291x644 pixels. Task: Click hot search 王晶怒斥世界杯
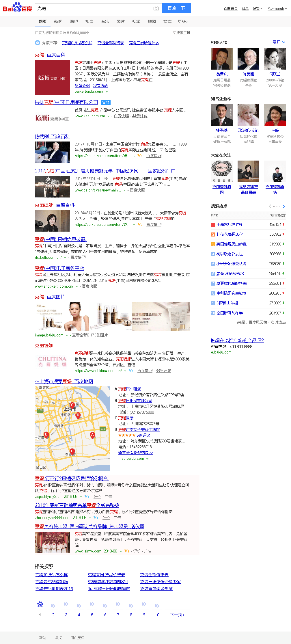click(x=230, y=224)
